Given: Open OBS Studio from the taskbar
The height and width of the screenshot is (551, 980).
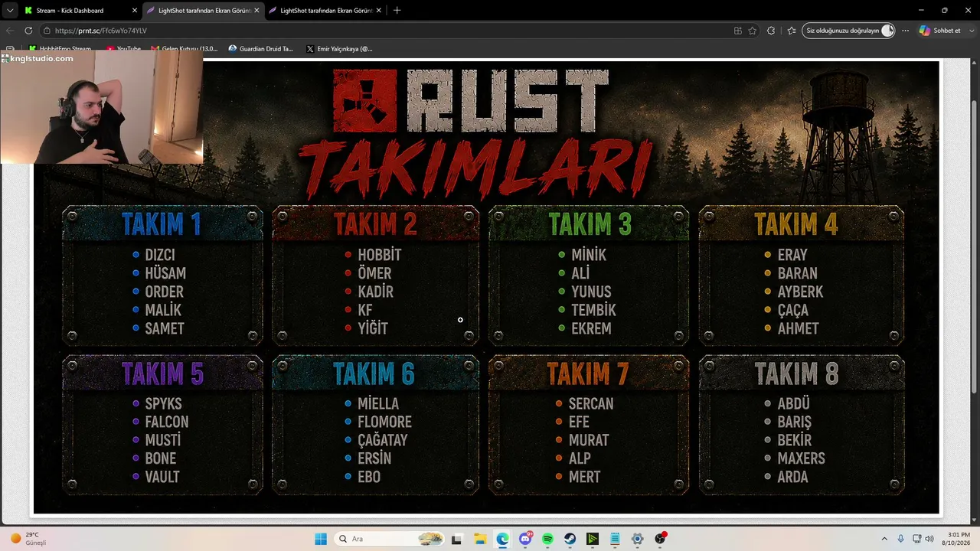Looking at the screenshot, I should pyautogui.click(x=660, y=539).
